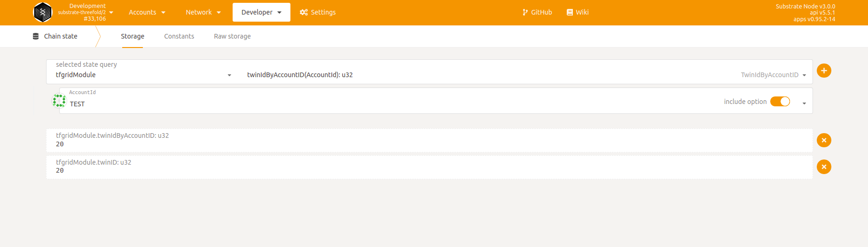Toggle the include option switch
868x247 pixels.
click(780, 102)
